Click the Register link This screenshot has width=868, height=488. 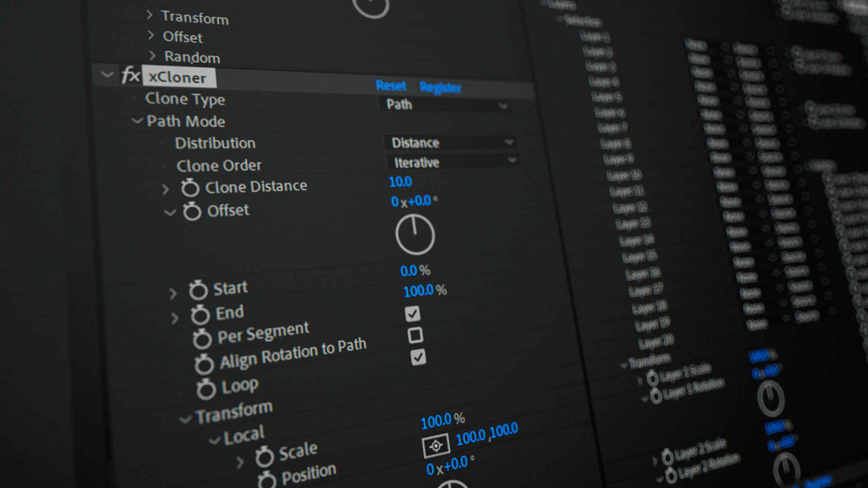(440, 87)
